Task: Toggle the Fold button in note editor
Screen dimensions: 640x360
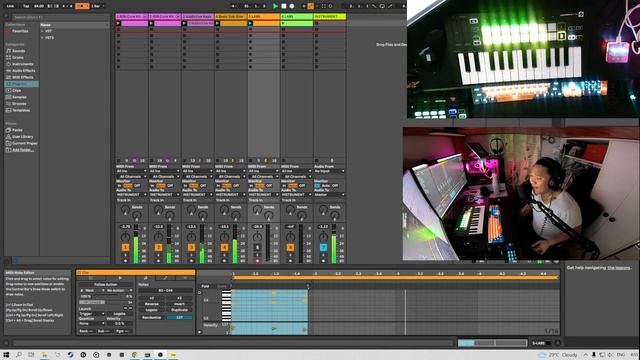Action: click(205, 287)
